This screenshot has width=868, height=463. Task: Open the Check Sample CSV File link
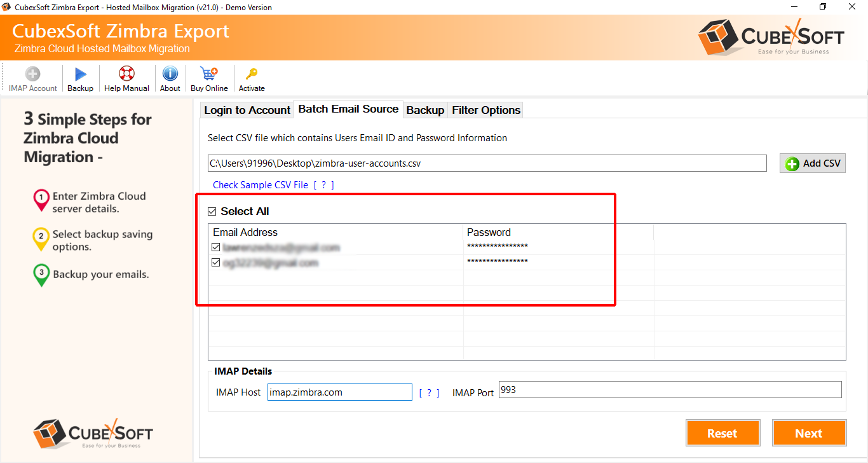pos(261,185)
